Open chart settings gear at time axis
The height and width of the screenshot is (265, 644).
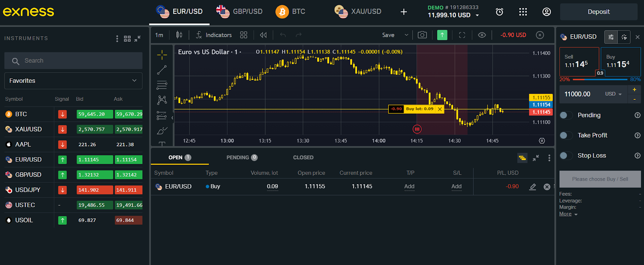click(542, 141)
